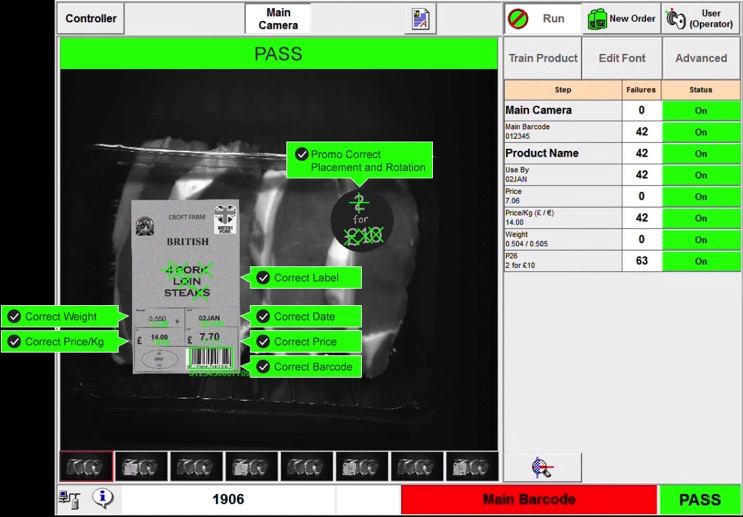Click the Train Product button

coord(543,58)
